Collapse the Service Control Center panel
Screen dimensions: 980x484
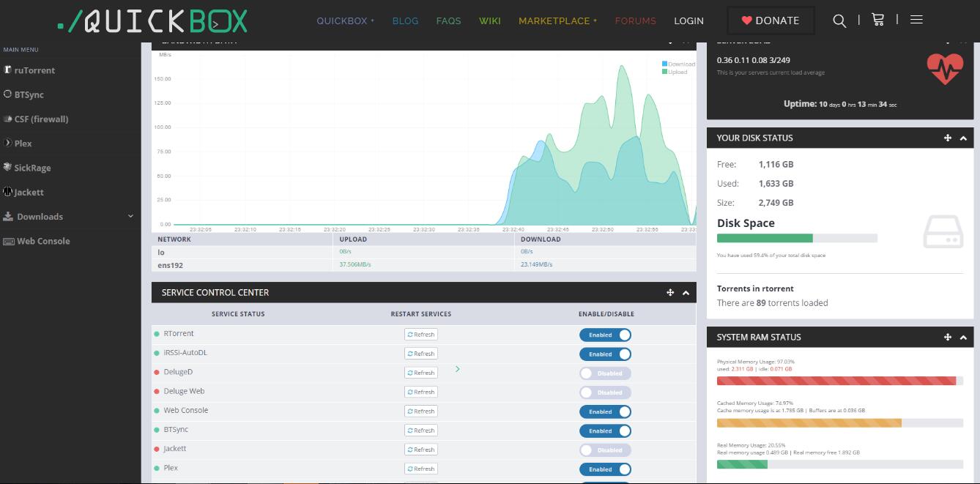point(686,292)
